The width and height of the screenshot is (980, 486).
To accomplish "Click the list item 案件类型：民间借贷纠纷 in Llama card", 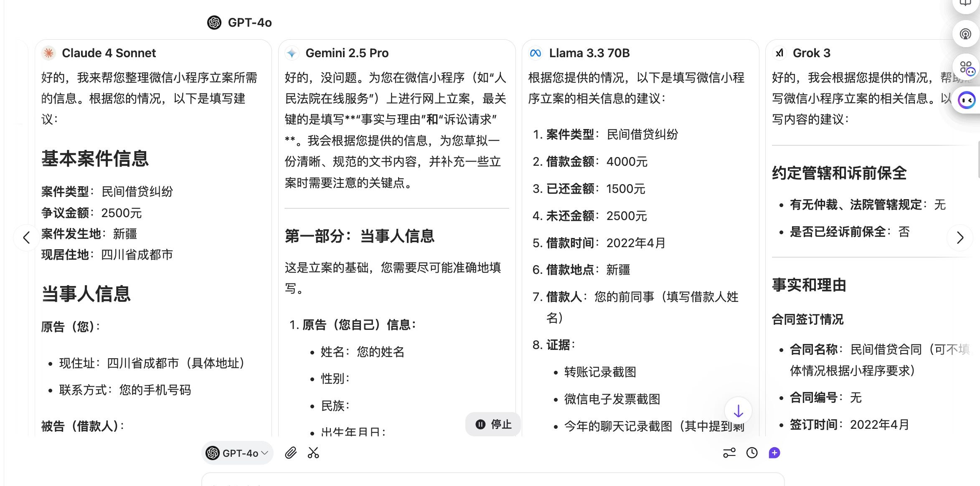I will click(x=612, y=134).
